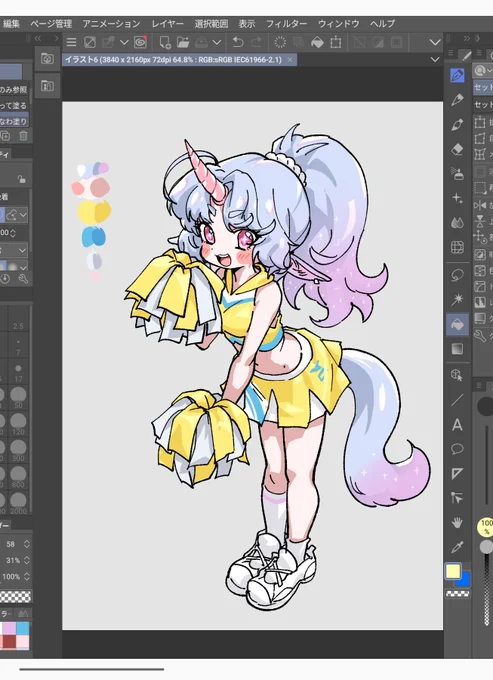The width and height of the screenshot is (493, 680).
Task: Collapse left palette dock double-arrow
Action: click(x=39, y=39)
